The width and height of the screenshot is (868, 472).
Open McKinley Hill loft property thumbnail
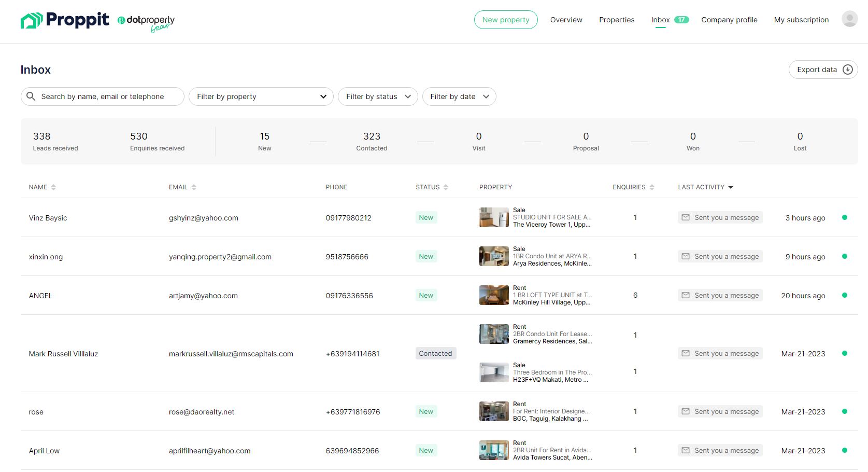[494, 295]
